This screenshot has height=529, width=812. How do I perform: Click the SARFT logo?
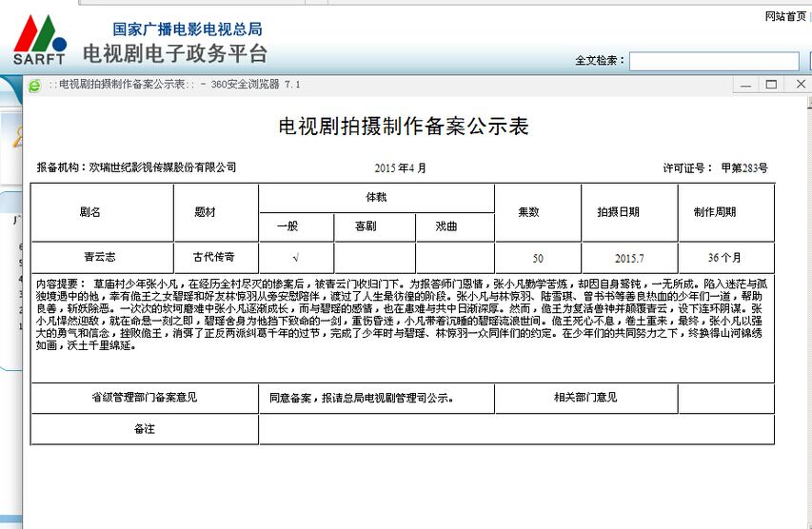pos(40,40)
